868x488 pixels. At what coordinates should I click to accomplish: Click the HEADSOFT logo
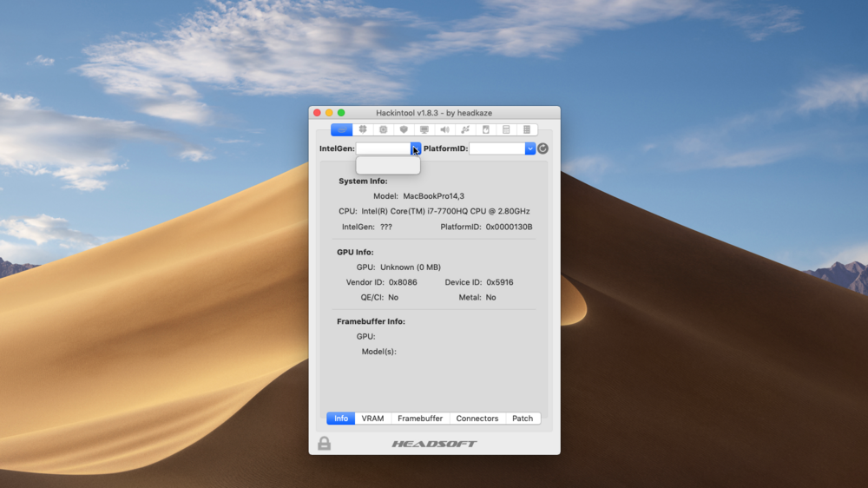pos(434,444)
